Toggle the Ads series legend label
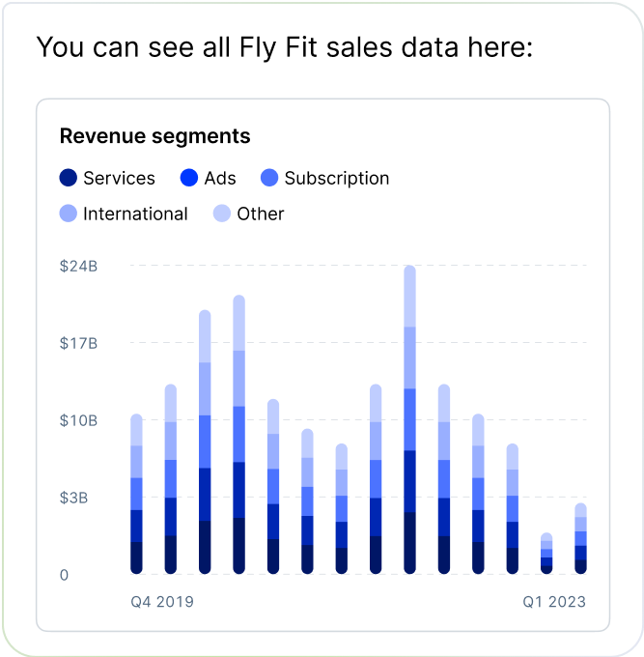Viewport: 644px width, 657px height. pyautogui.click(x=220, y=178)
